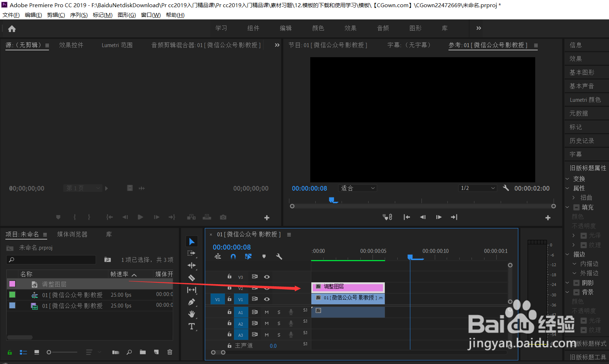Toggle V1 source patching button
Viewport: 609px width, 364px height.
tap(217, 299)
